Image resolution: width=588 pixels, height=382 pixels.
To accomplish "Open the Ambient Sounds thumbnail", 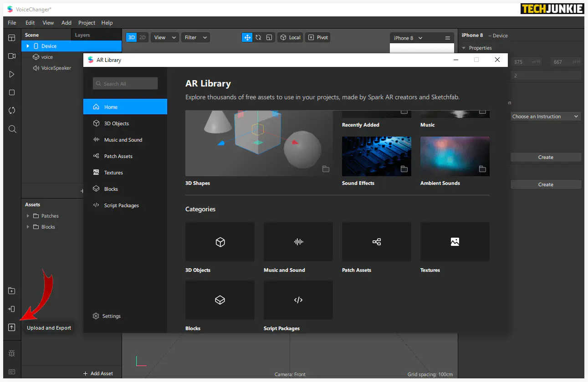I will (455, 156).
